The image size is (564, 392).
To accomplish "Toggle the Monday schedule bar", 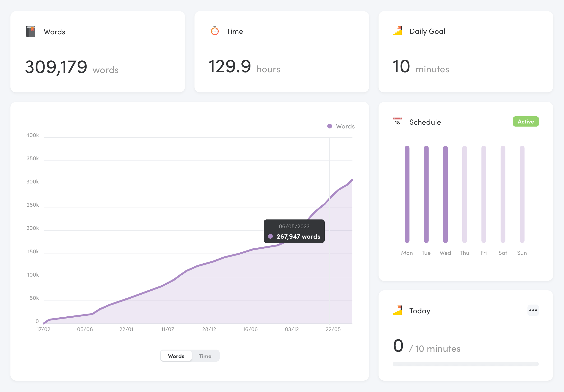I will (407, 194).
